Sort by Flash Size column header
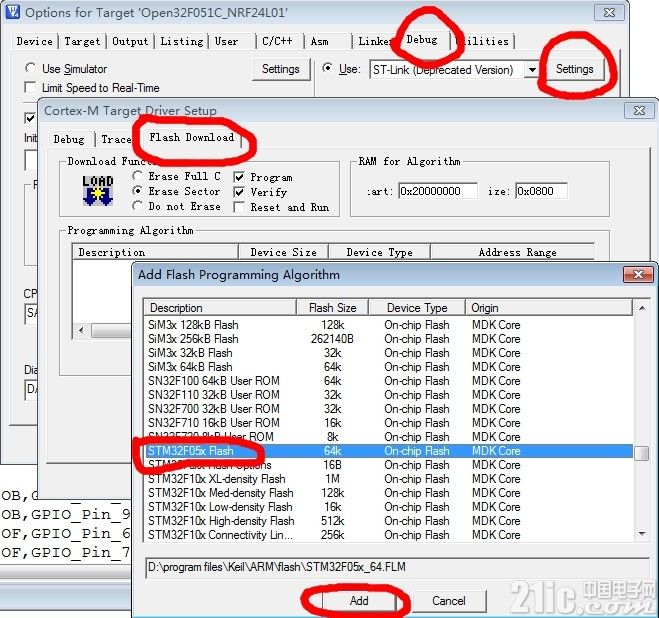 tap(332, 308)
